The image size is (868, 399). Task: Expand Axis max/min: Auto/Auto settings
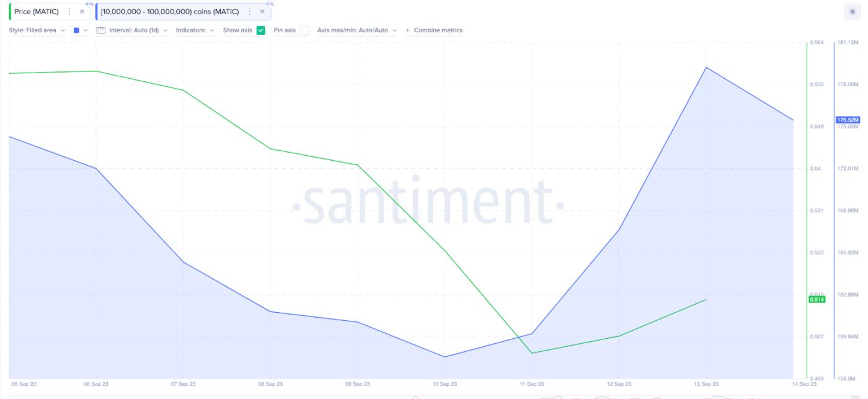356,30
